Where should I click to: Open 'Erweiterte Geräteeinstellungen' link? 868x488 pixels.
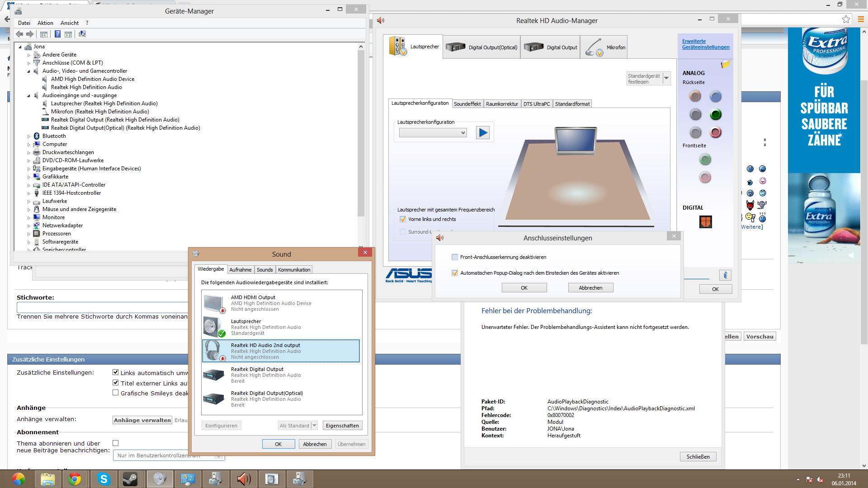pos(706,44)
